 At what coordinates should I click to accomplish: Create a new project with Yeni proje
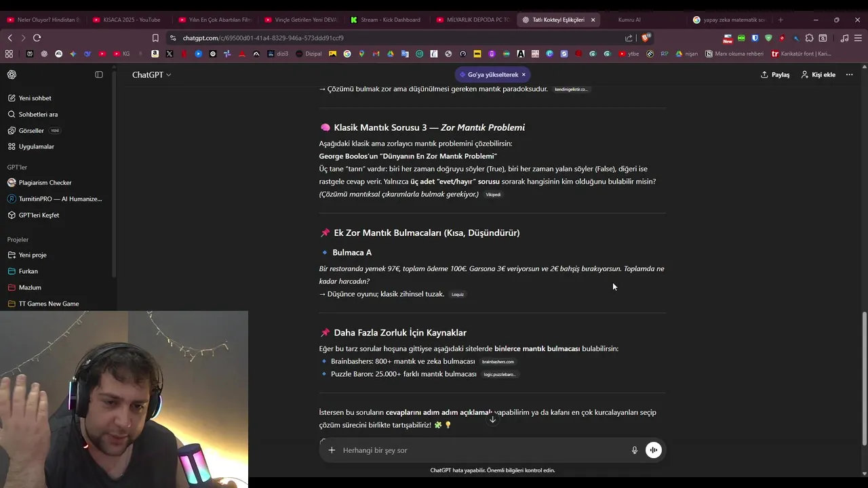click(27, 255)
